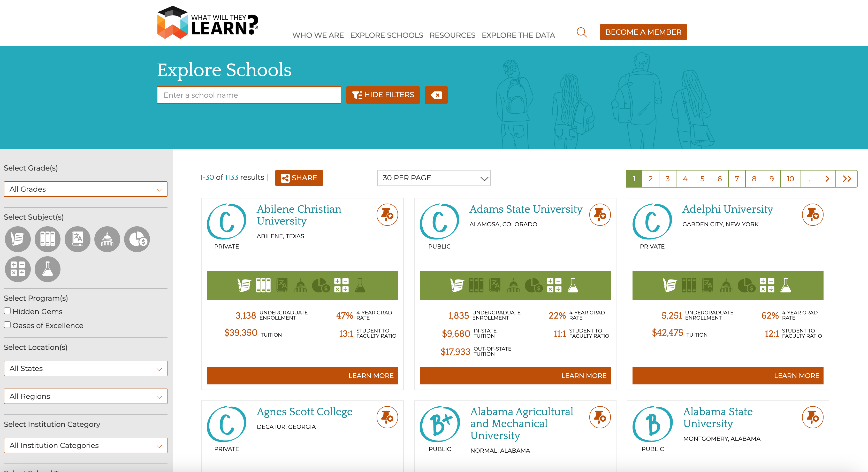Select the U.S. Government subject filter icon
Screen dimensions: 868x472
tap(107, 239)
